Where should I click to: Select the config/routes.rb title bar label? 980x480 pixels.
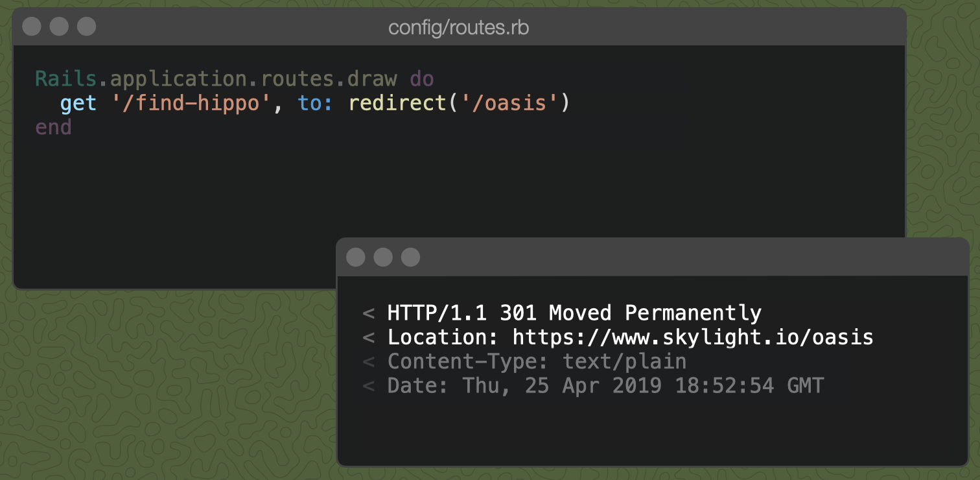[458, 27]
